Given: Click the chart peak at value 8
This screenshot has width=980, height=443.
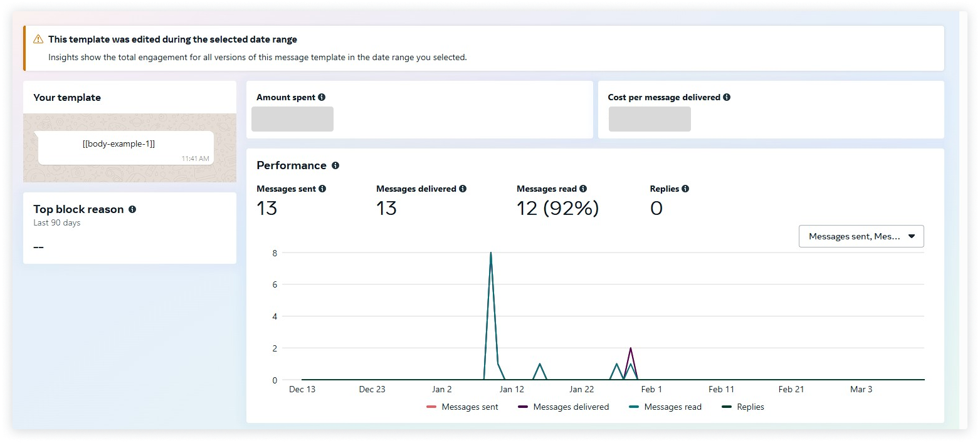Looking at the screenshot, I should coord(490,253).
